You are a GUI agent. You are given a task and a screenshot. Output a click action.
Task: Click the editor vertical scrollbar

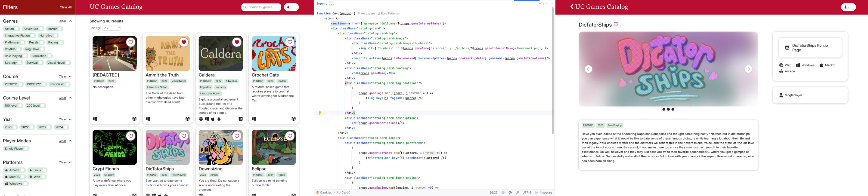pyautogui.click(x=553, y=71)
